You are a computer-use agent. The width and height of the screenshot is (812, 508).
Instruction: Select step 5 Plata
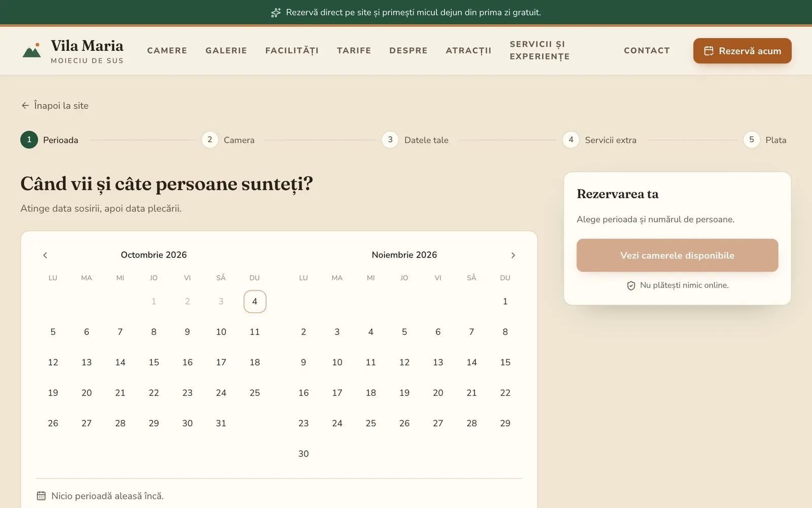(765, 140)
